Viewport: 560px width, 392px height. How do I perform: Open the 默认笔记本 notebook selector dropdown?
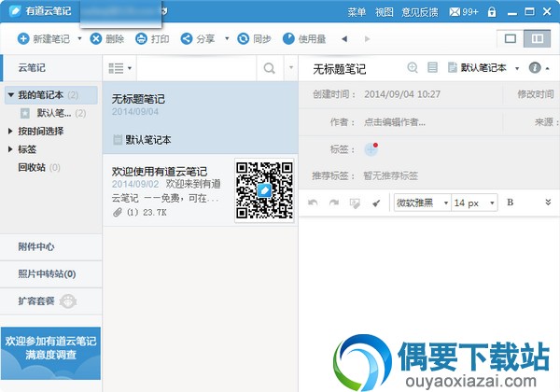point(483,68)
